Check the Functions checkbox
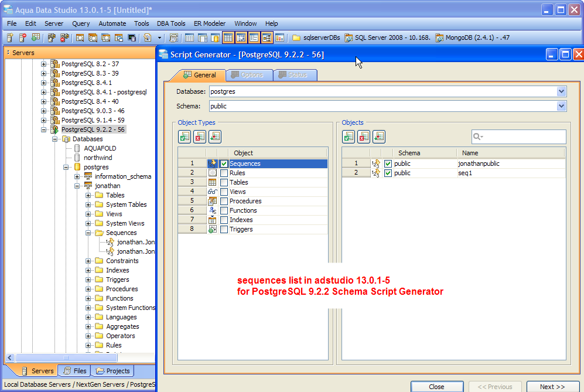584x392 pixels. [x=224, y=210]
